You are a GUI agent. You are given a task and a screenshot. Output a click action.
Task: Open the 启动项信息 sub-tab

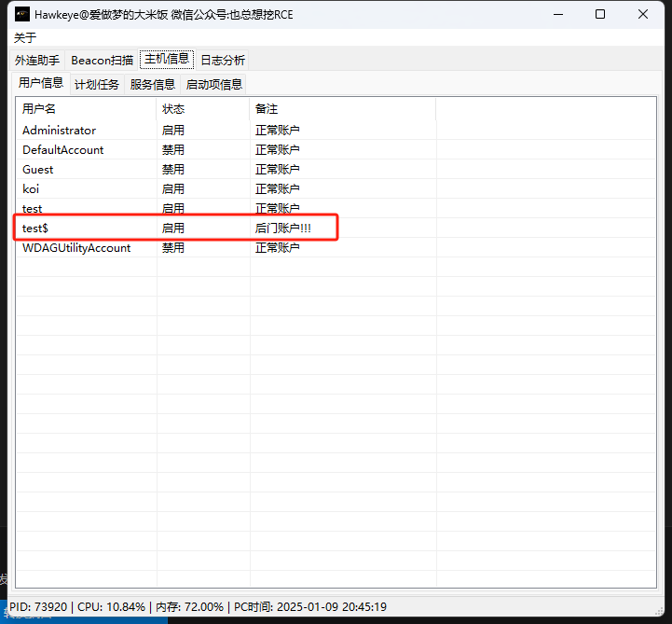click(213, 84)
